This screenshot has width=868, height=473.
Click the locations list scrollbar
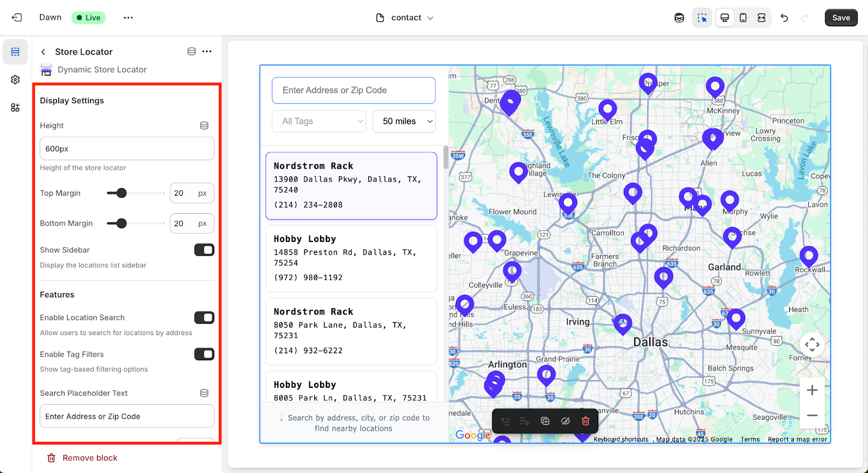point(446,157)
